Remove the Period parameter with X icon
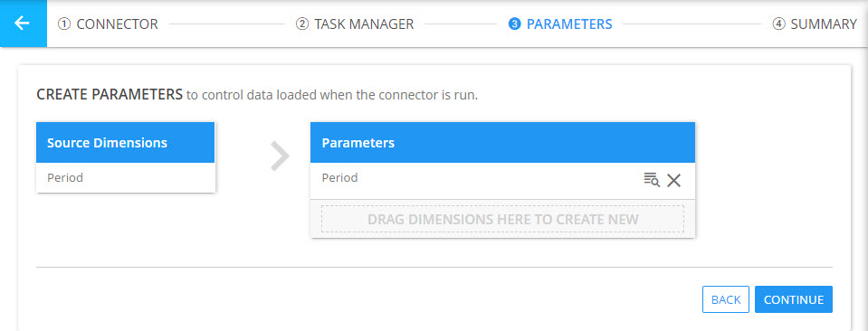Viewport: 868px width, 331px height. (673, 180)
